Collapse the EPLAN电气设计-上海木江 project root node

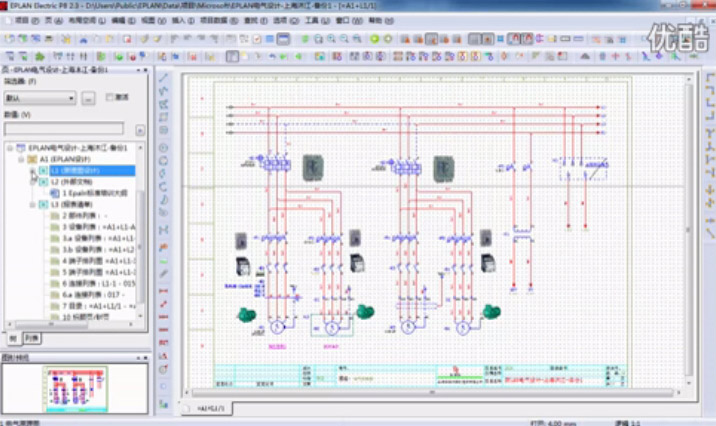10,148
